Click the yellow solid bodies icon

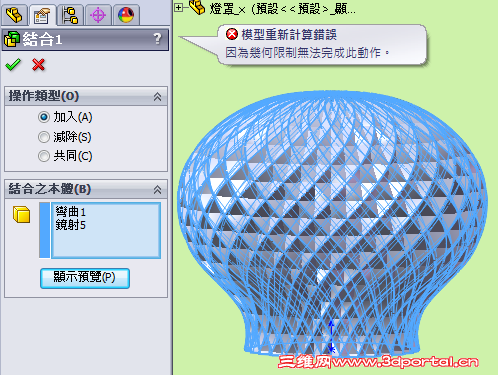(22, 214)
